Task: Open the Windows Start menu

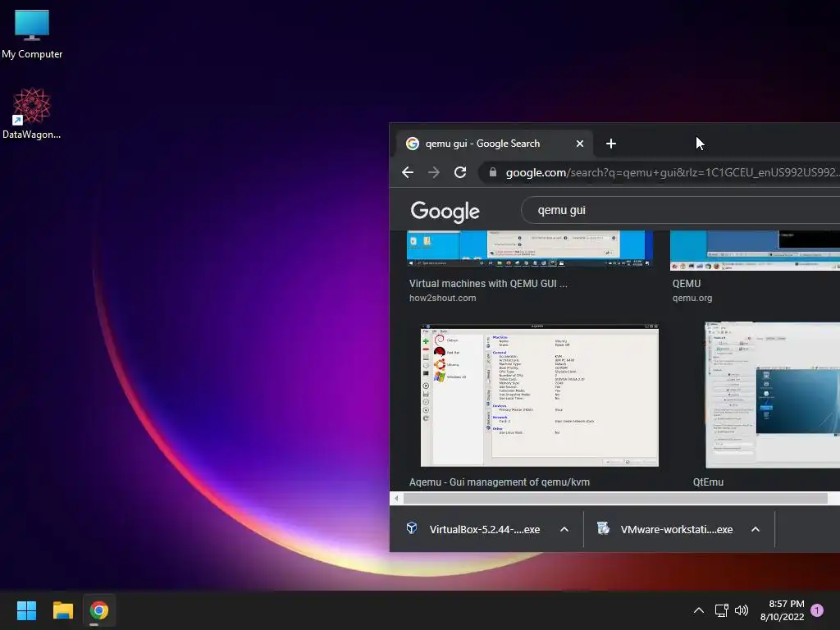Action: [26, 610]
